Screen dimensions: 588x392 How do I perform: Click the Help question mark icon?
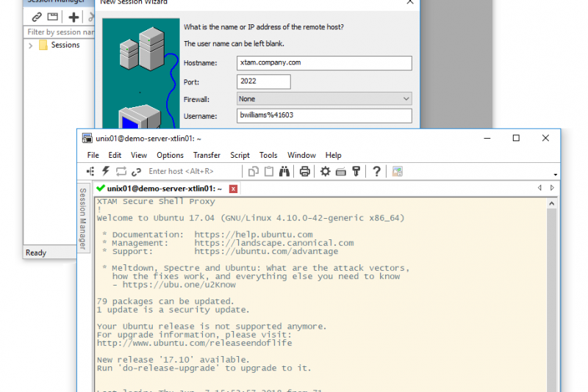376,172
